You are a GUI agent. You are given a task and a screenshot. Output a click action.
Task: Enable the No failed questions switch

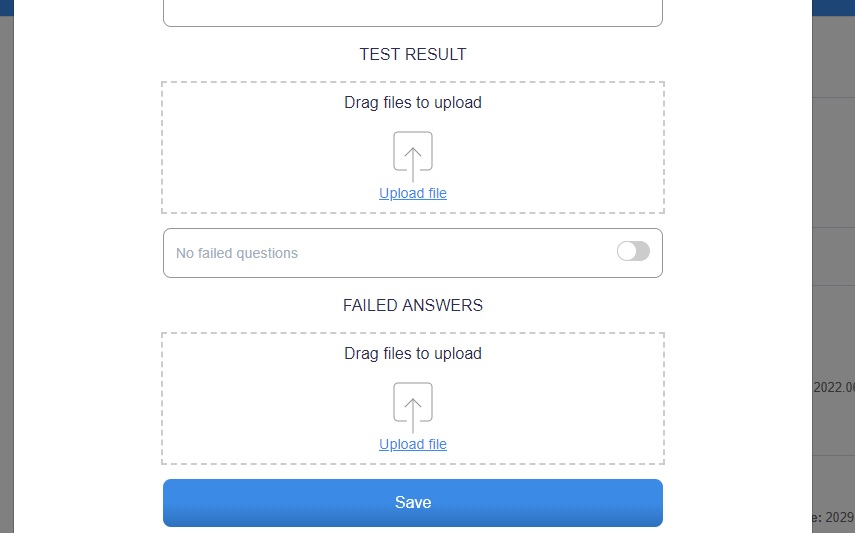coord(633,251)
